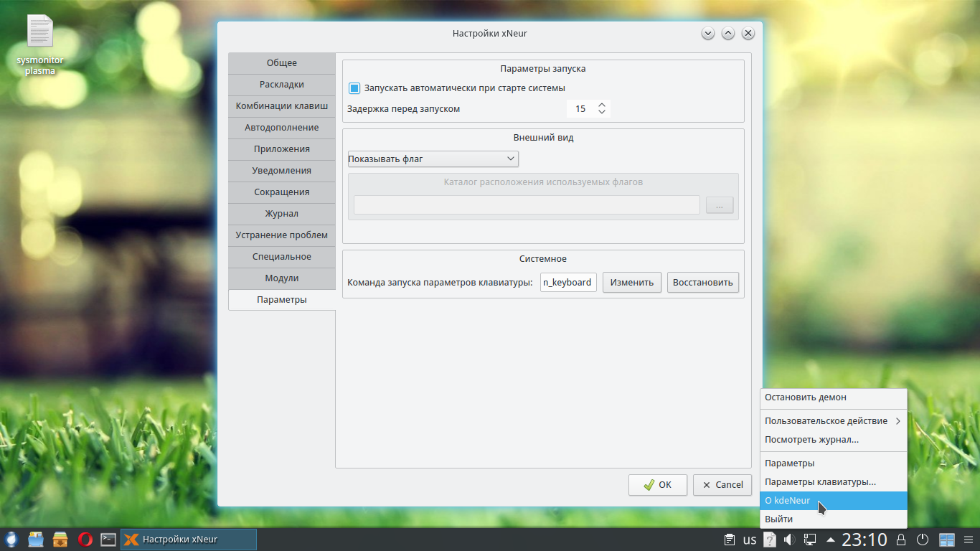Launch the terminal from the taskbar
This screenshot has width=980, height=551.
108,540
